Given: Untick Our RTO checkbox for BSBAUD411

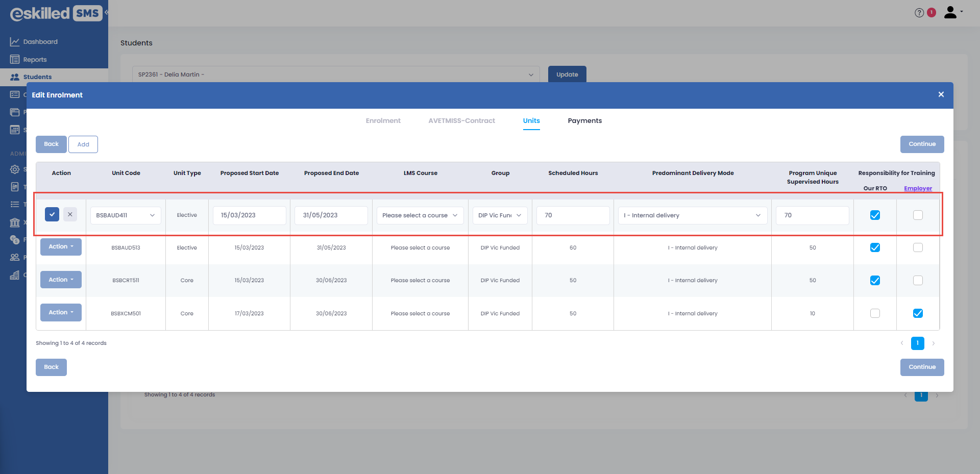Looking at the screenshot, I should 875,215.
